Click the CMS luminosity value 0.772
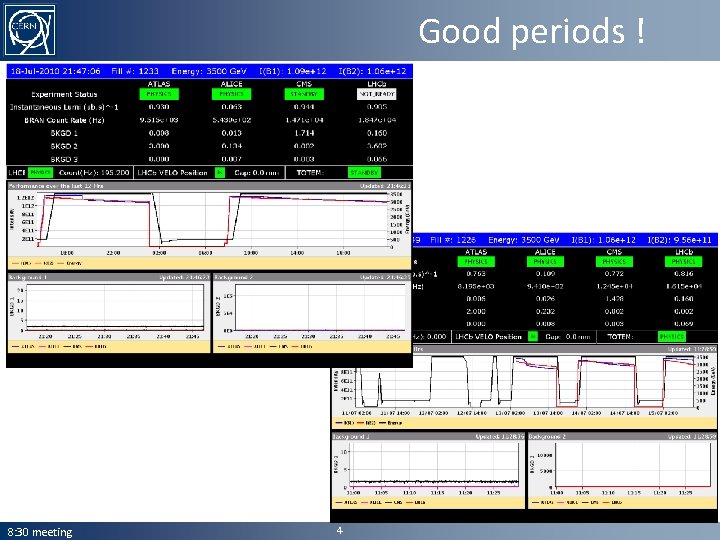 tap(614, 274)
